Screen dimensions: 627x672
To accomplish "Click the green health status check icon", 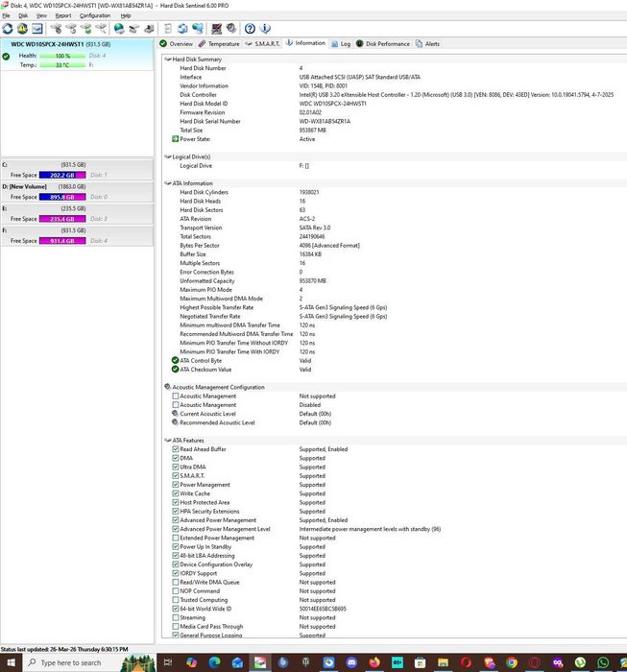I will [6, 56].
